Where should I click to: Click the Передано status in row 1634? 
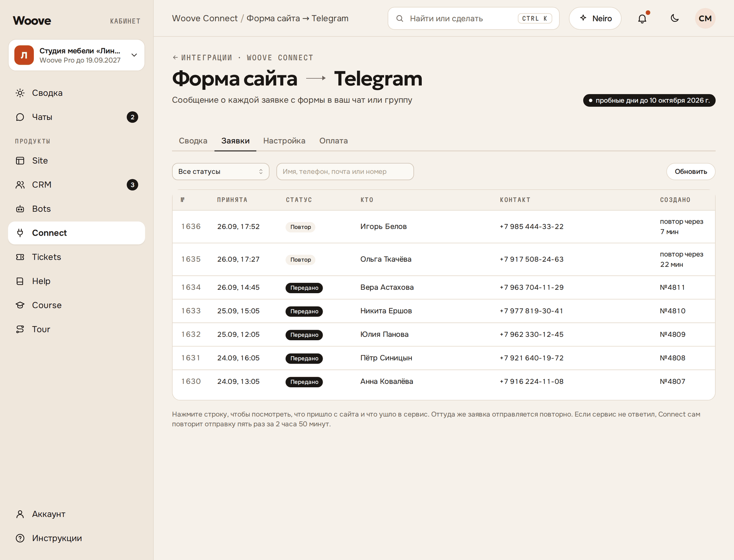[304, 288]
